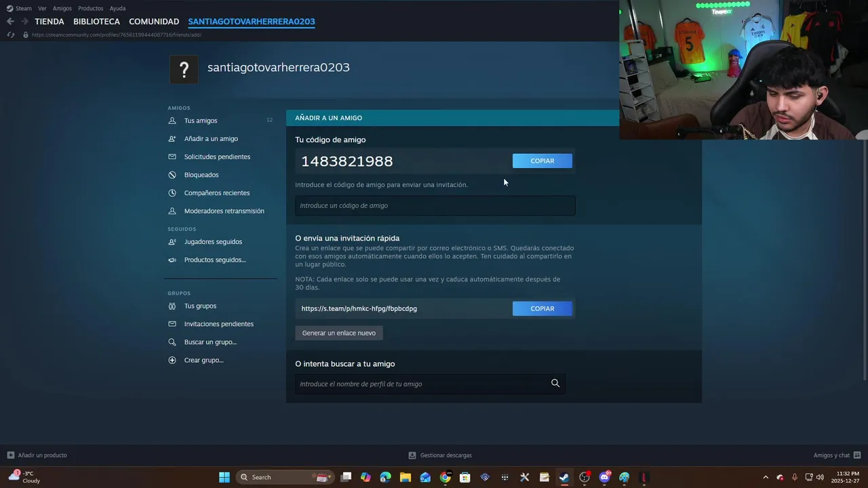Image resolution: width=868 pixels, height=488 pixels.
Task: Open Google Chrome from the taskbar
Action: [x=445, y=477]
